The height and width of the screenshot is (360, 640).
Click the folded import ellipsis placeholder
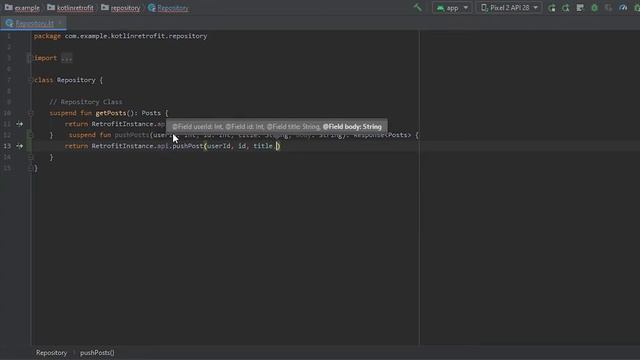coord(67,58)
